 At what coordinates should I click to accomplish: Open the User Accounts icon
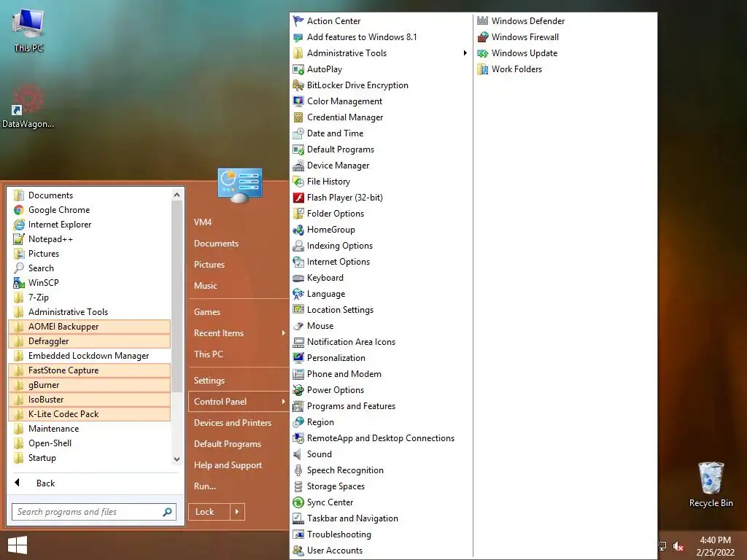point(298,551)
